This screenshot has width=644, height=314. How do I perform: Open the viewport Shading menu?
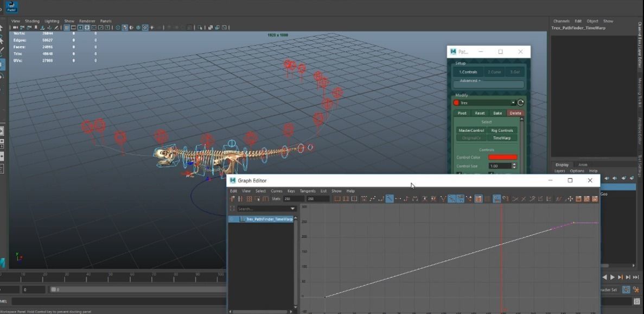[32, 21]
